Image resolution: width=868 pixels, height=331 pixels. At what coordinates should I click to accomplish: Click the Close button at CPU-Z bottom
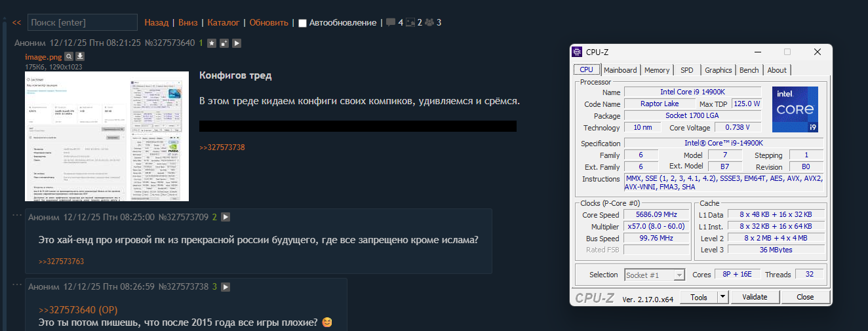(x=806, y=297)
